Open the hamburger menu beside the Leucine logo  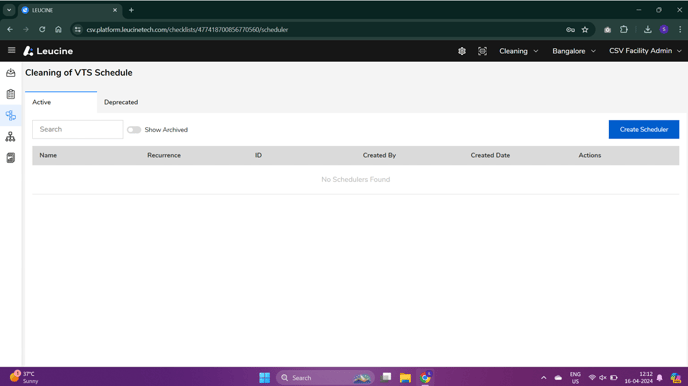point(11,50)
